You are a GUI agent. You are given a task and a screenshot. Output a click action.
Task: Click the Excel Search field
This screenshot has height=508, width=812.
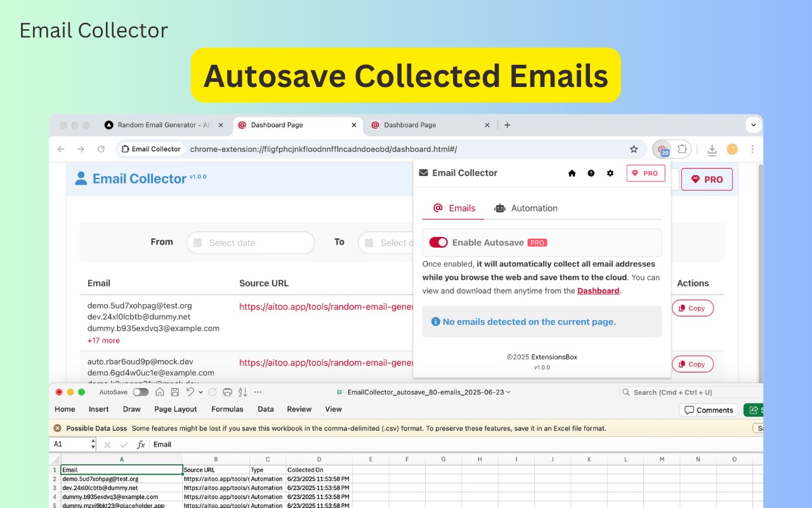[691, 392]
